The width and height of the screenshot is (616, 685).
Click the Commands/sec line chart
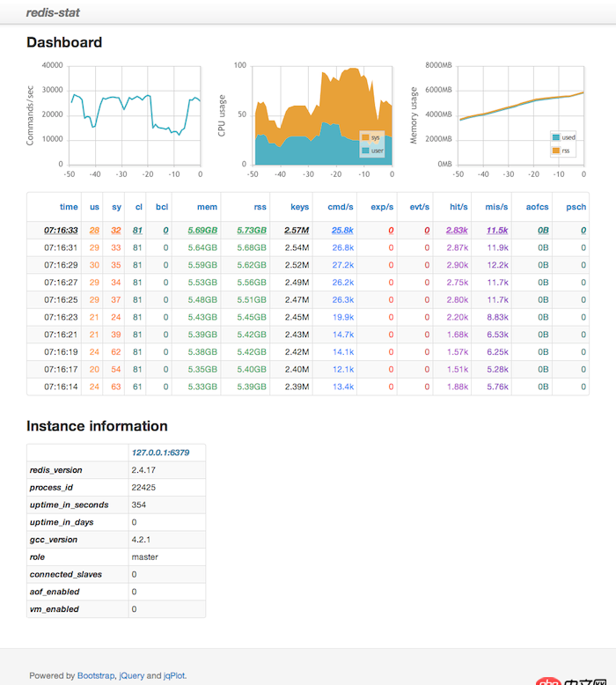(x=135, y=115)
